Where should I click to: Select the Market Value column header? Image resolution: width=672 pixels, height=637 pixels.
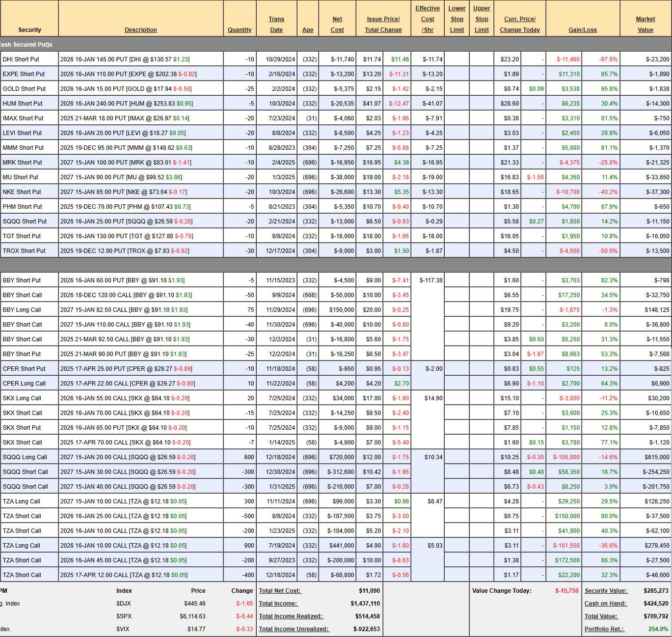[645, 25]
